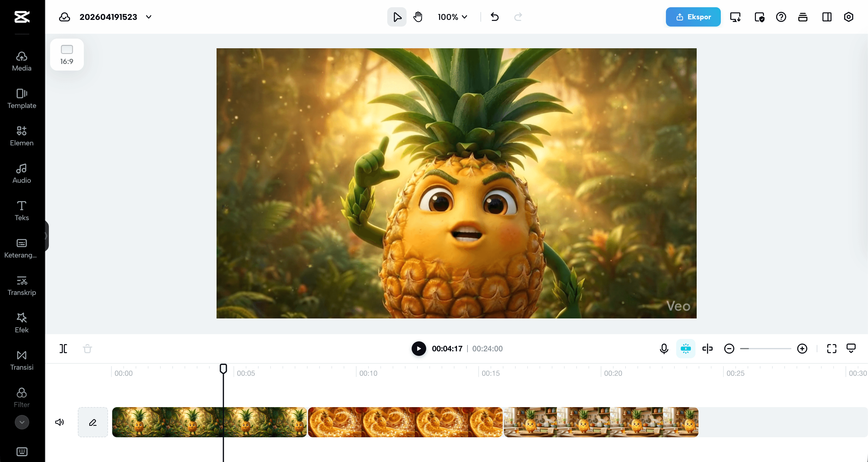Viewport: 868px width, 462px height.
Task: Record a voiceover with the microphone icon
Action: pos(664,349)
